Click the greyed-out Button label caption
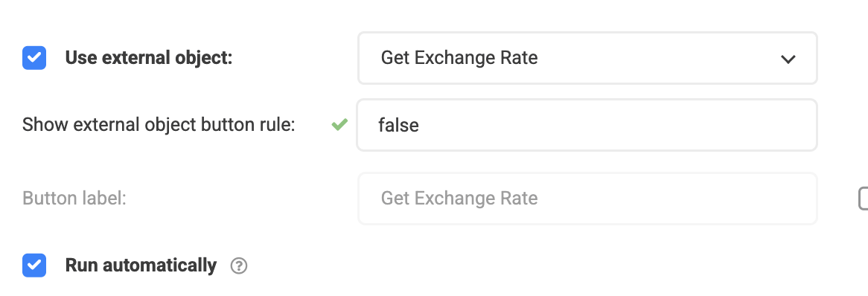Screen dimensions: 868x296 tap(74, 198)
